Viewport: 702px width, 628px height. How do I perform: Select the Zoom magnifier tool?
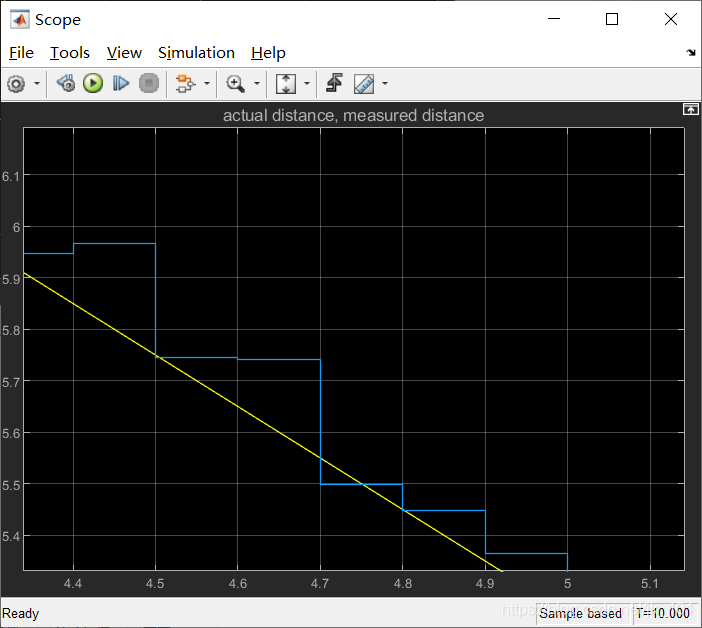coord(235,84)
